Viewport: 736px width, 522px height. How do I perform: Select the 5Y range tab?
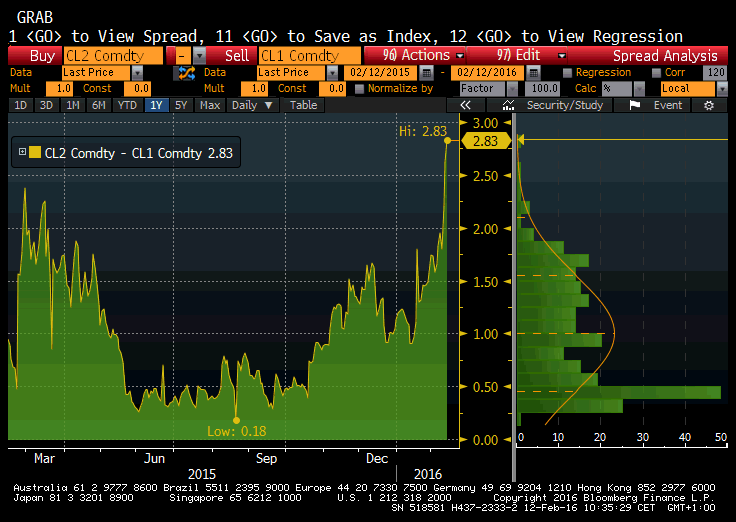click(181, 105)
